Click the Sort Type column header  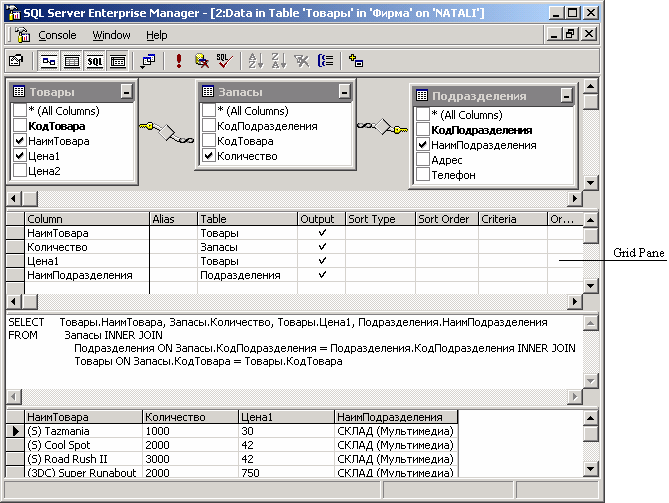click(x=380, y=219)
